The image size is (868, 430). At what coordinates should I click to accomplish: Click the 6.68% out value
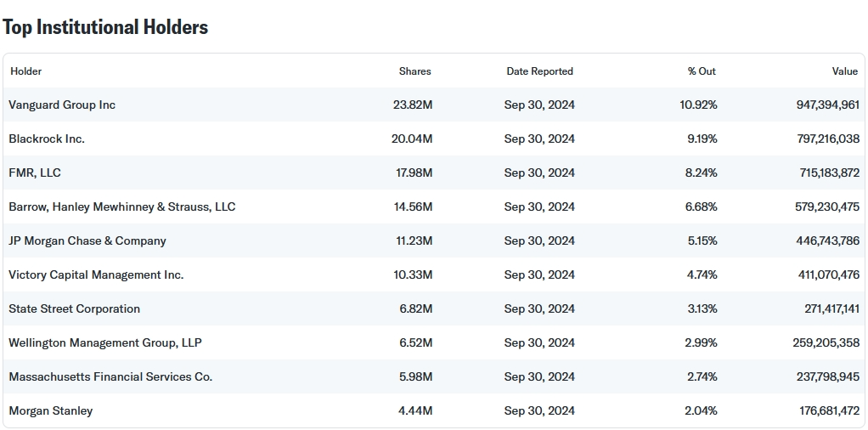click(x=701, y=207)
